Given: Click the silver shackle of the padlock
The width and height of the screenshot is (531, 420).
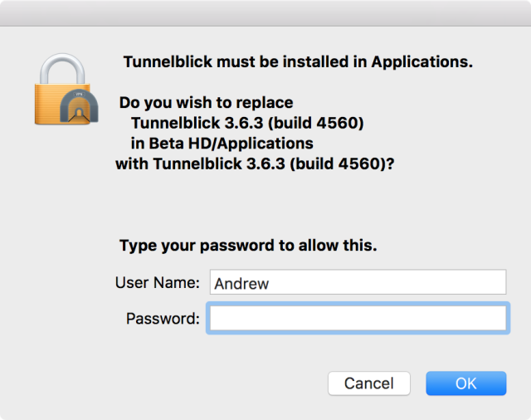Looking at the screenshot, I should (62, 69).
